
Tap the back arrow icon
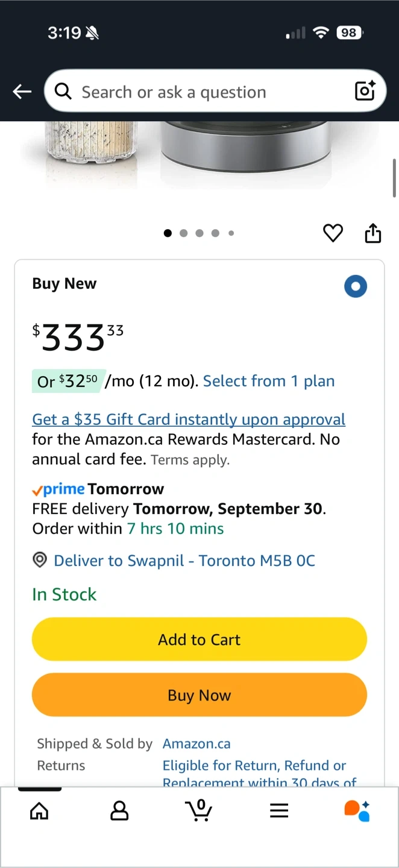(22, 92)
